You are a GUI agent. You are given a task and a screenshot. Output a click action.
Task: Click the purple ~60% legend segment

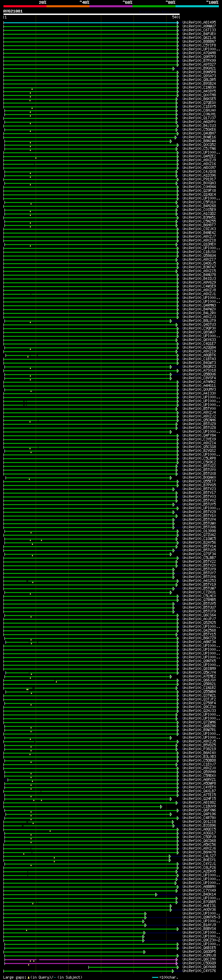(111, 6)
